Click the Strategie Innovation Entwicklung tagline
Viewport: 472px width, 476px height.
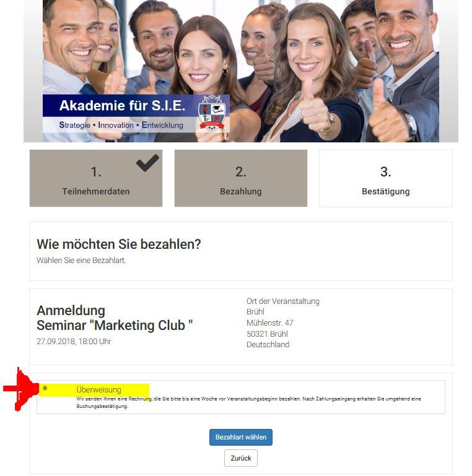click(x=121, y=125)
